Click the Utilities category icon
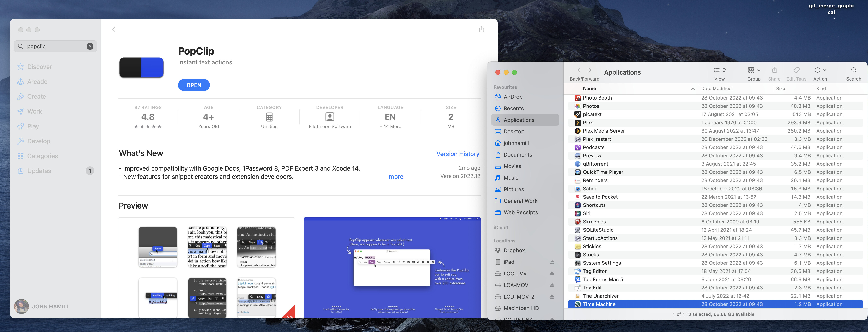The image size is (868, 332). coord(269,117)
